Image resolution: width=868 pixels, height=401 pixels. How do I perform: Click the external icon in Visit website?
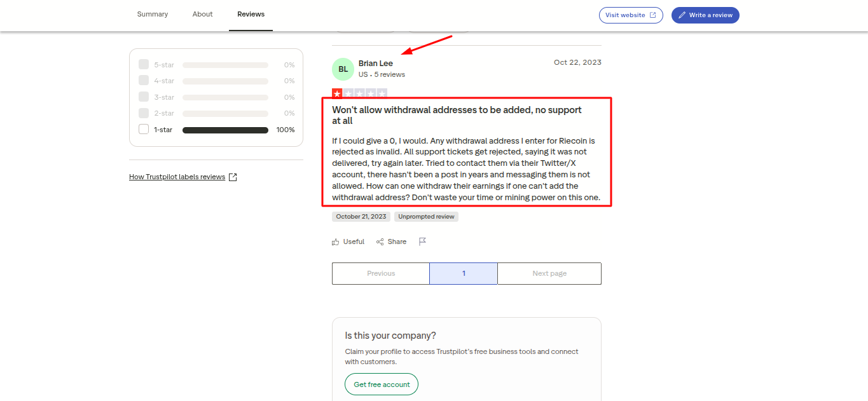(652, 15)
